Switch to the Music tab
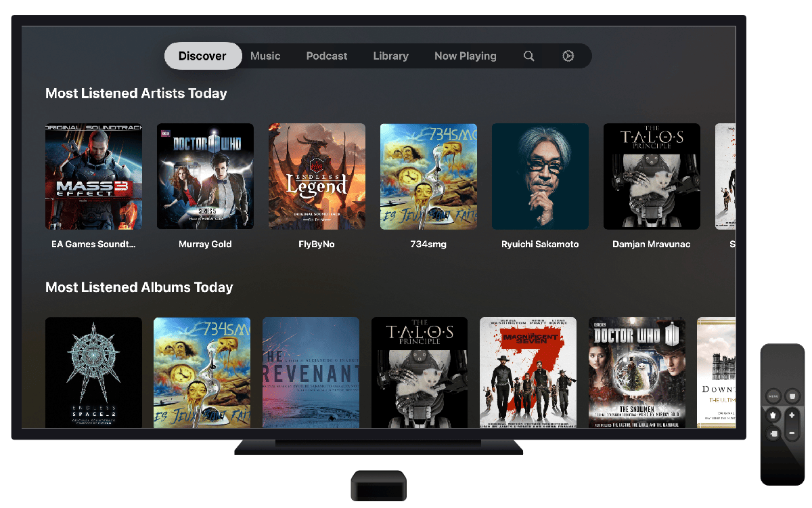Viewport: 812px width, 508px height. click(x=265, y=56)
